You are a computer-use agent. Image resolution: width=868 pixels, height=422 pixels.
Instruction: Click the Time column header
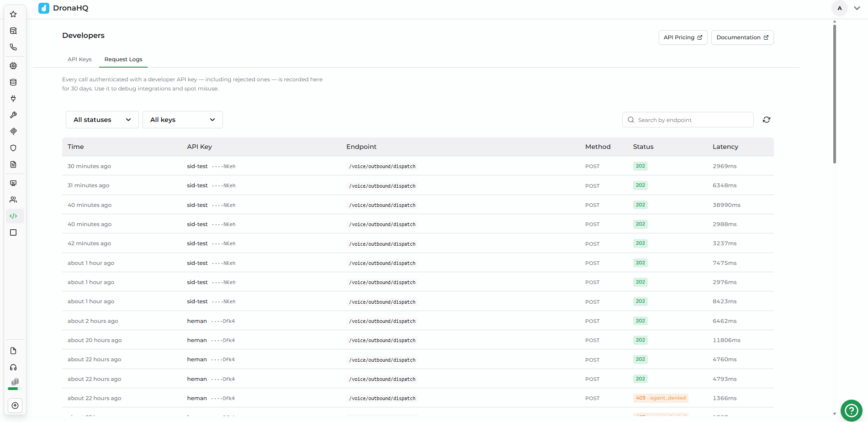tap(76, 147)
